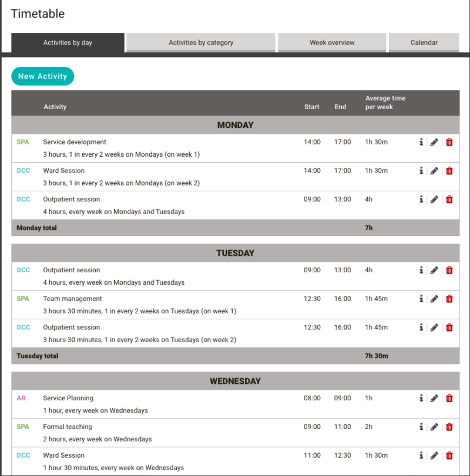
Task: Click the New Activity button
Action: [42, 76]
